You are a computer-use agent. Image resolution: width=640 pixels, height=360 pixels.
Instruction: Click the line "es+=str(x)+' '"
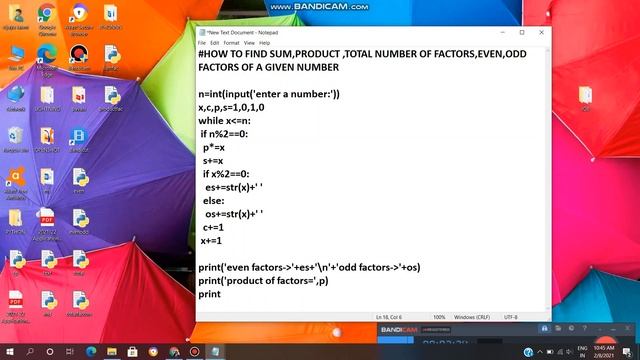point(234,187)
